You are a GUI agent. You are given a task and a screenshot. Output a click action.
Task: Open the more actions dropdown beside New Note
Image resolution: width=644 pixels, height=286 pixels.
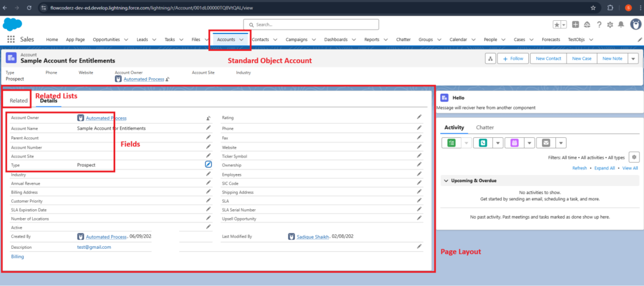click(x=633, y=59)
